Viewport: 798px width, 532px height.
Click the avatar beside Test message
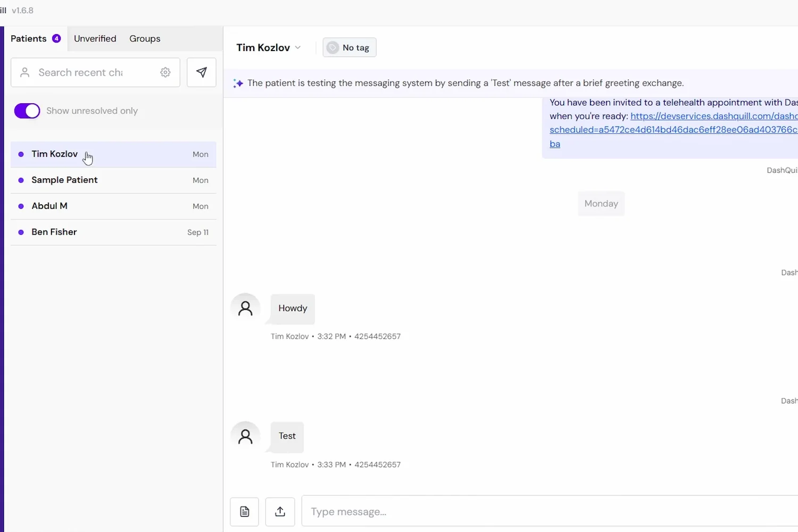pyautogui.click(x=245, y=436)
